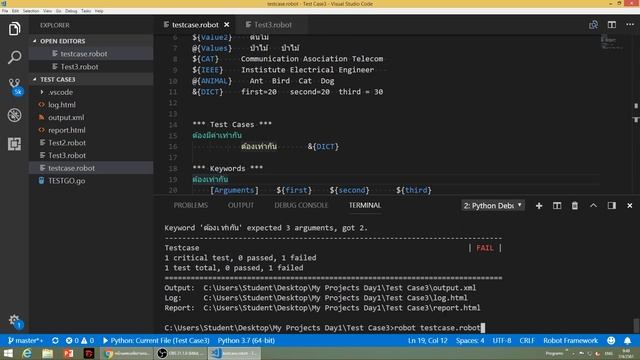Click the terminal vertical scrollbar
This screenshot has height=360, width=640.
[636, 326]
